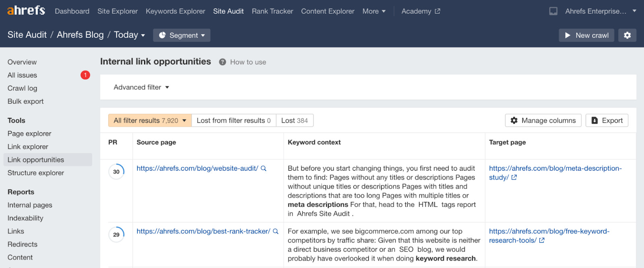
Task: Open Structure explorer in sidebar
Action: 36,173
